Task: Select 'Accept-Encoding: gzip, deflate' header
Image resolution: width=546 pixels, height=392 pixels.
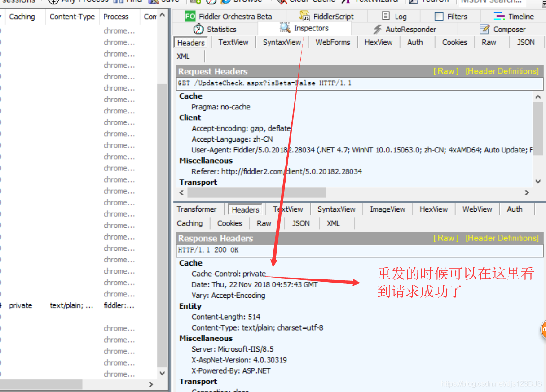Action: click(x=241, y=128)
